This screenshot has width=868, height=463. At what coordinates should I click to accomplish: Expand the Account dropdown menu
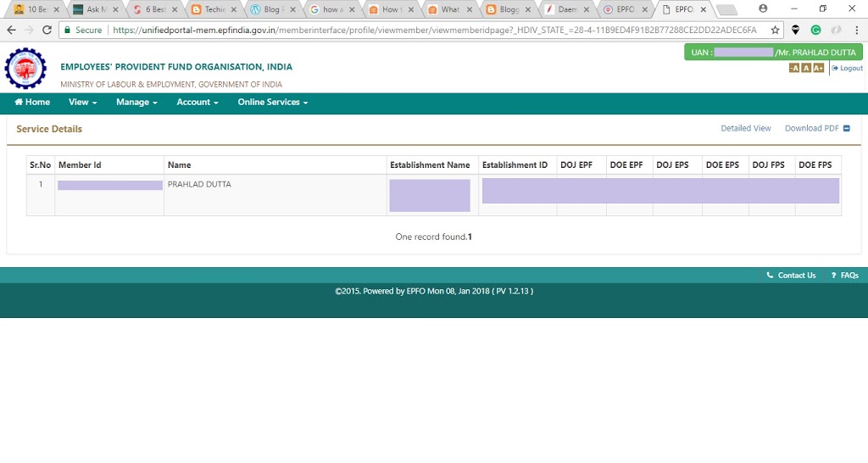point(197,103)
